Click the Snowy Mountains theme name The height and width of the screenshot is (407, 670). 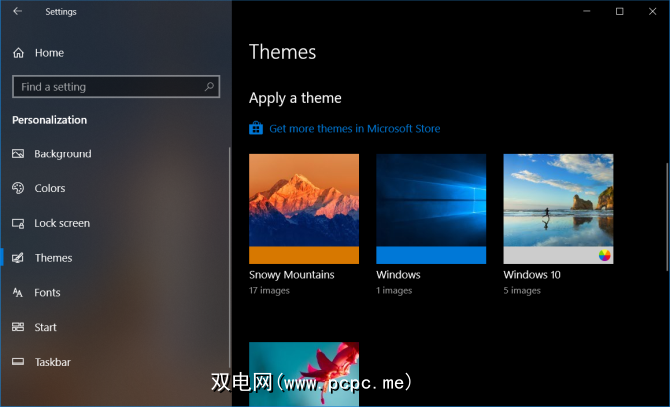pos(291,275)
